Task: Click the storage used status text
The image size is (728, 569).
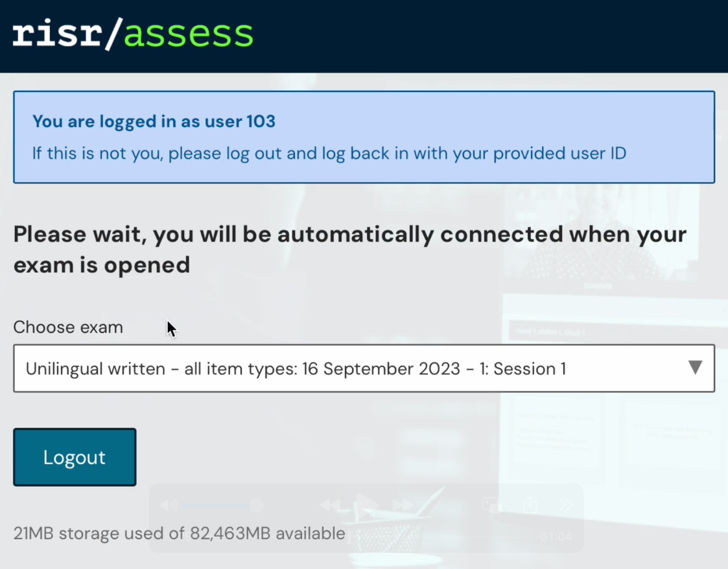Action: 179,533
